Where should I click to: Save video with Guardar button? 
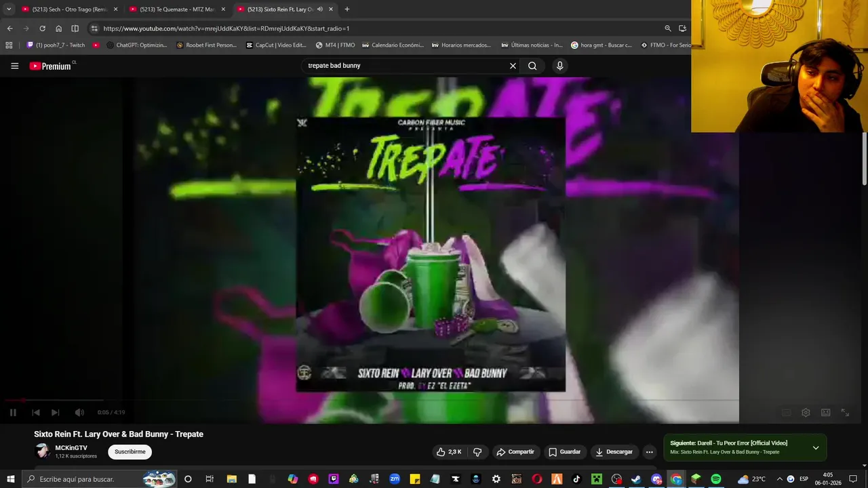point(564,452)
